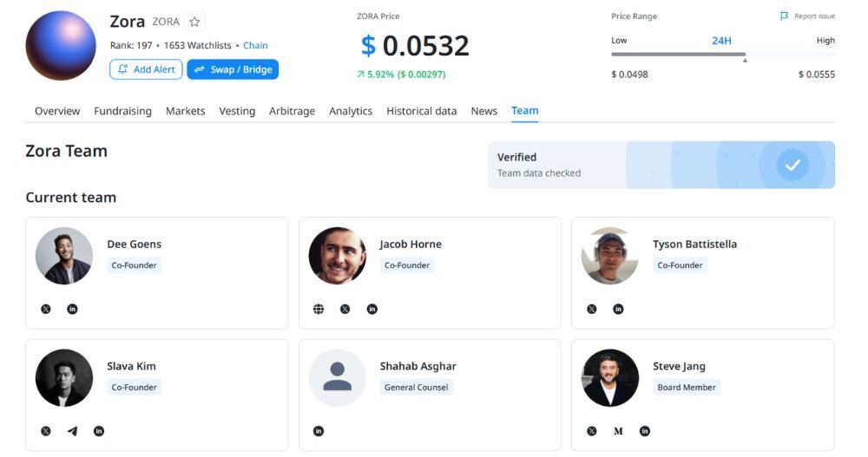Open Dee Goens' X profile icon
Viewport: 868px width, 457px height.
(x=46, y=309)
